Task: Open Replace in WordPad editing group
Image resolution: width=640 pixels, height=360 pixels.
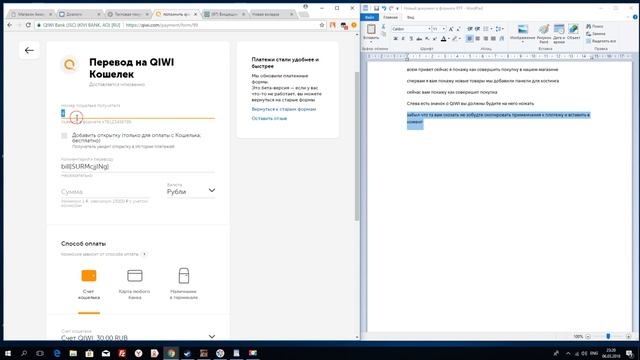Action: 596,33
